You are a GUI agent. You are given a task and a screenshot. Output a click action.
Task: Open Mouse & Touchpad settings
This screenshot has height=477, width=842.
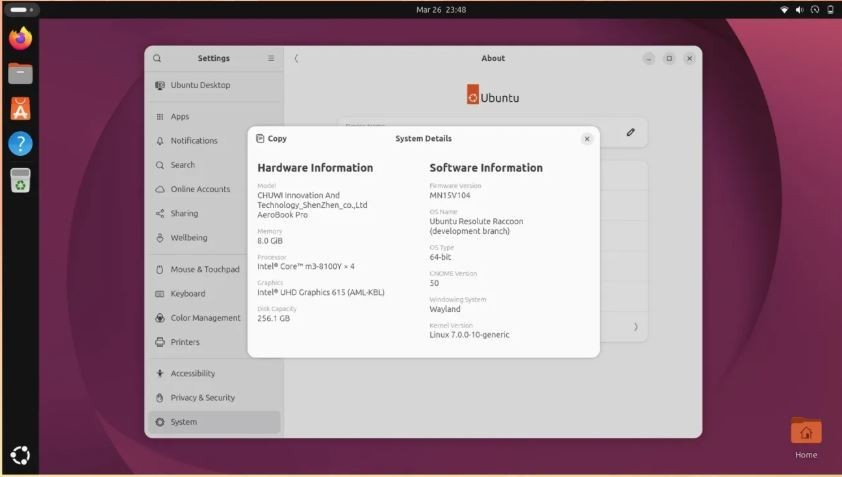(214, 269)
